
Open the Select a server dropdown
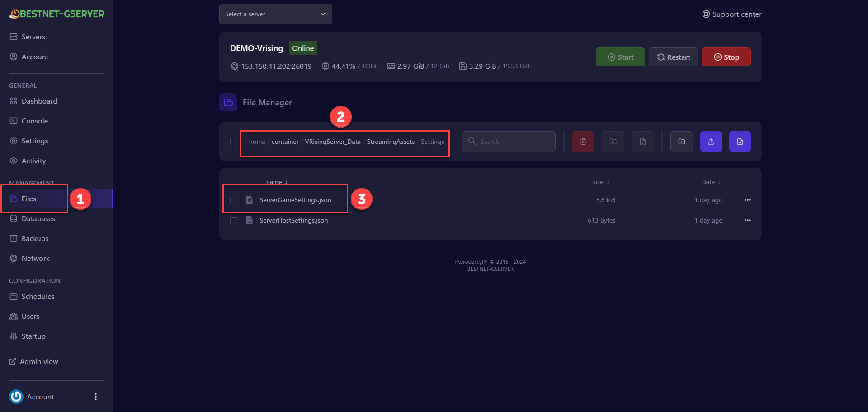coord(275,14)
